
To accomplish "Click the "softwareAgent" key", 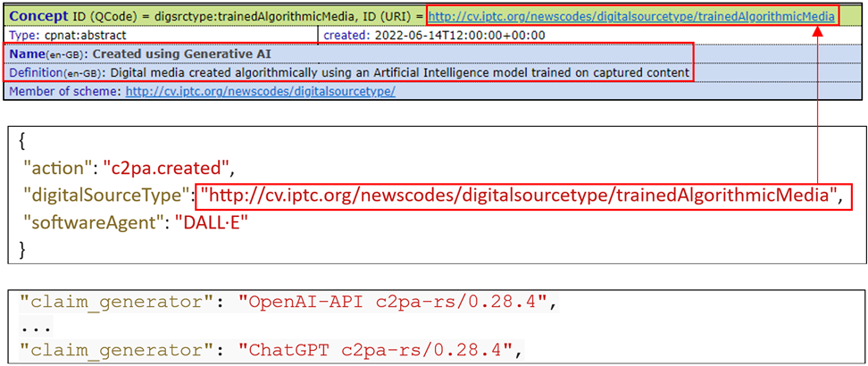I will point(94,224).
